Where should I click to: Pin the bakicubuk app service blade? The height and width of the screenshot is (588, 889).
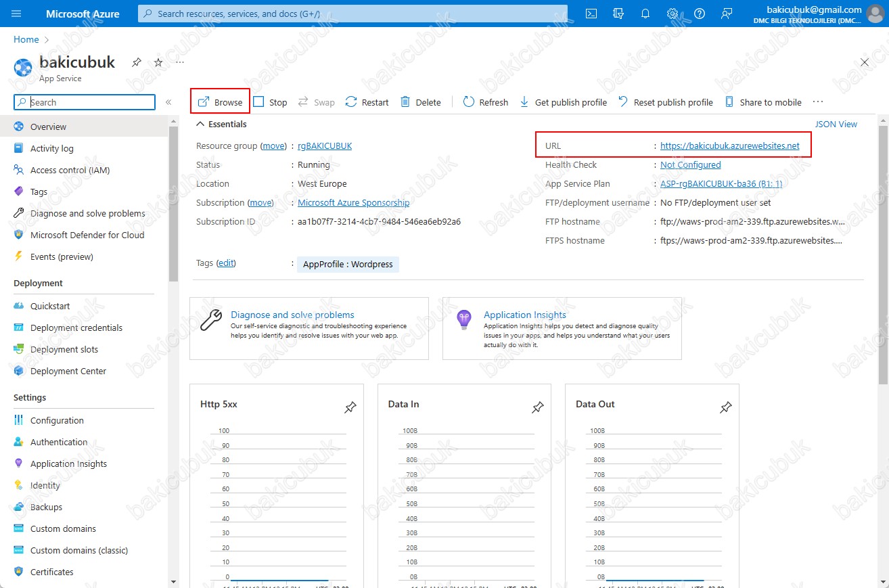(x=136, y=62)
